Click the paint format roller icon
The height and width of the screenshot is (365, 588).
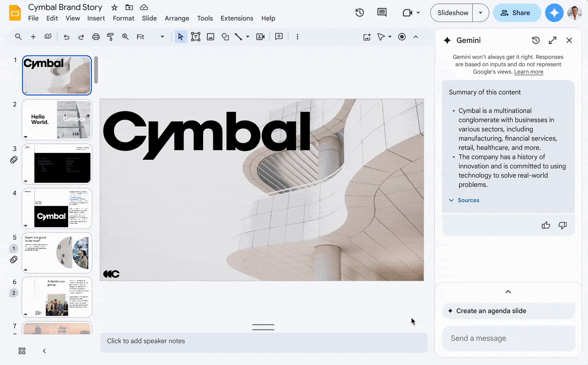(x=110, y=37)
